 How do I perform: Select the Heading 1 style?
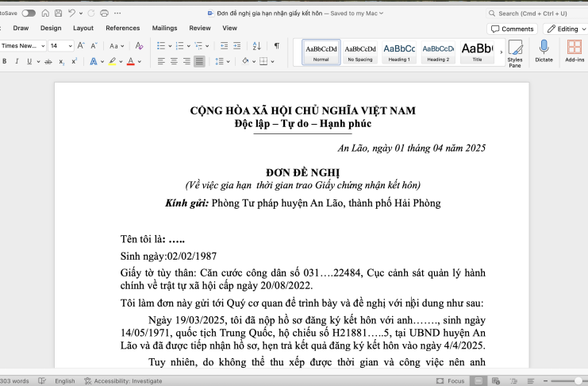click(399, 52)
